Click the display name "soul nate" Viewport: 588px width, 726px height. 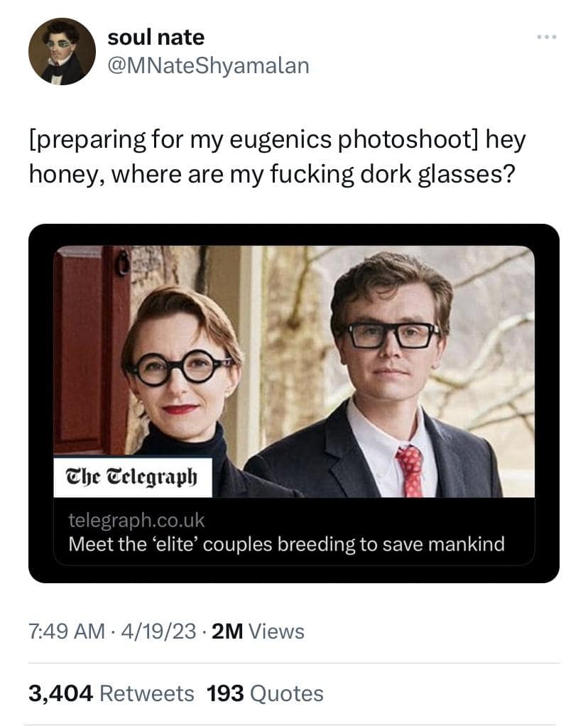point(156,37)
